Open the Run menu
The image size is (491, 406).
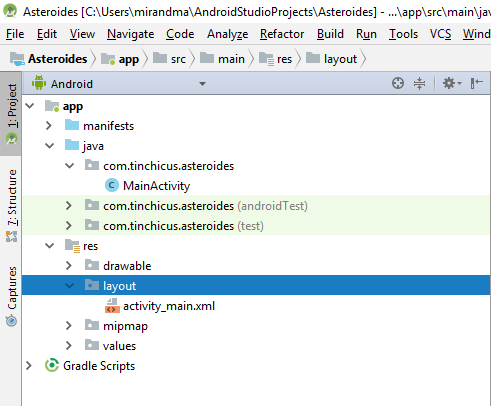click(x=366, y=34)
